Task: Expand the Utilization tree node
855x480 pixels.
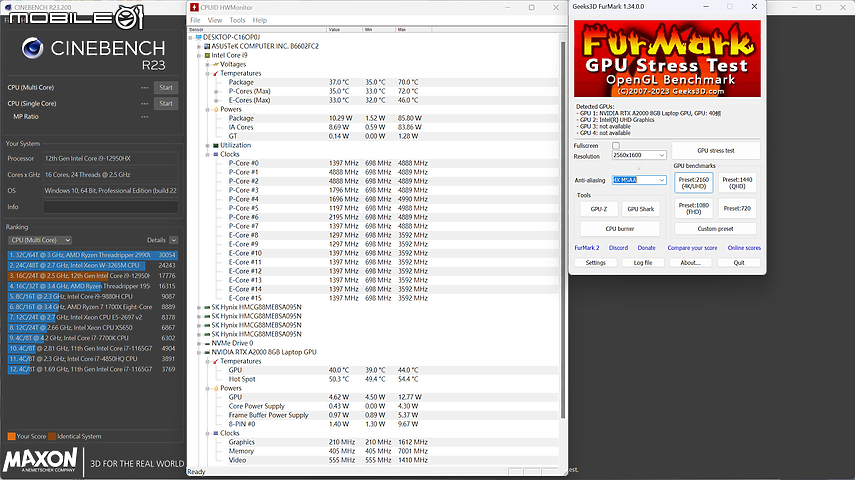Action: [x=208, y=145]
